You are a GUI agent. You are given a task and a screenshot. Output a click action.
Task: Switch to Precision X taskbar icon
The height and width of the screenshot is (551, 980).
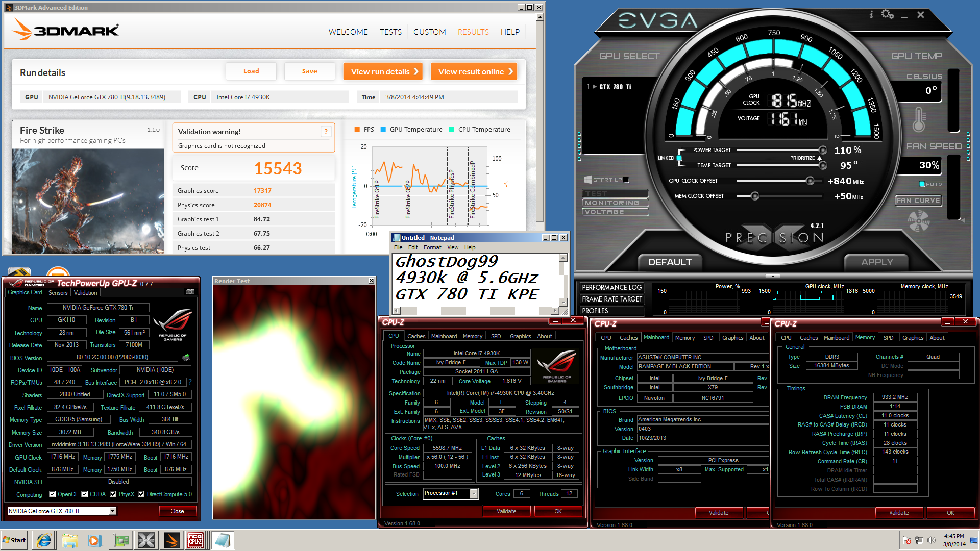pyautogui.click(x=146, y=540)
